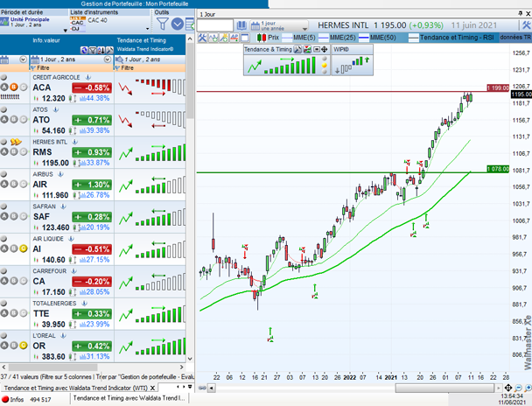
Task: Click the MME(5) line color swatch
Action: pyautogui.click(x=287, y=38)
